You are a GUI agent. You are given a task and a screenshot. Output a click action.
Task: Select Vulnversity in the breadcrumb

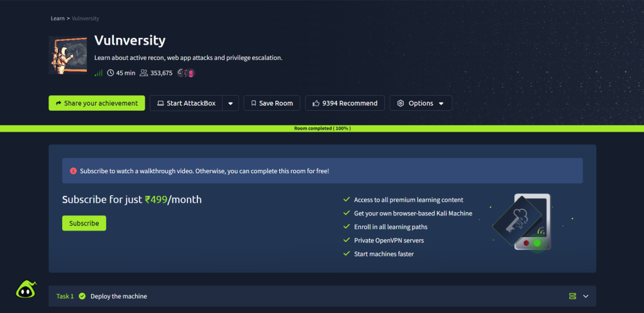(86, 18)
